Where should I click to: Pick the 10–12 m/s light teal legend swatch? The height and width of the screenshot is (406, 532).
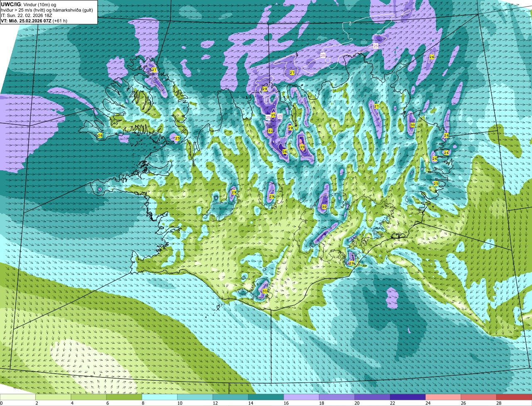tap(195, 397)
